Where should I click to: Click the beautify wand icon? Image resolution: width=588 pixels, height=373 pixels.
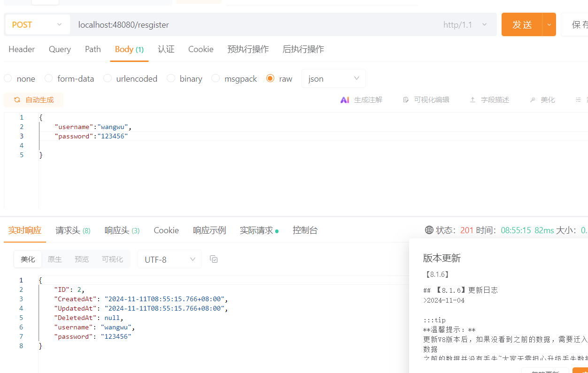pyautogui.click(x=533, y=100)
